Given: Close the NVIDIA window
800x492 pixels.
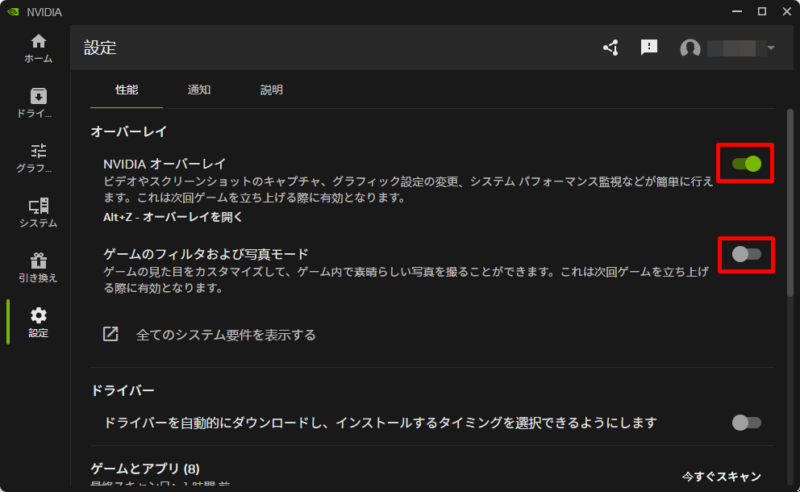Looking at the screenshot, I should coord(787,11).
